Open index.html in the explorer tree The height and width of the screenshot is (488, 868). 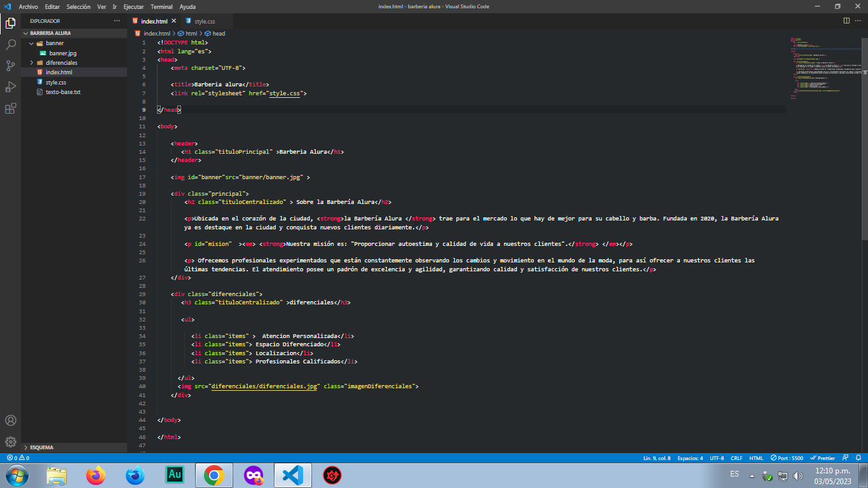pyautogui.click(x=75, y=72)
